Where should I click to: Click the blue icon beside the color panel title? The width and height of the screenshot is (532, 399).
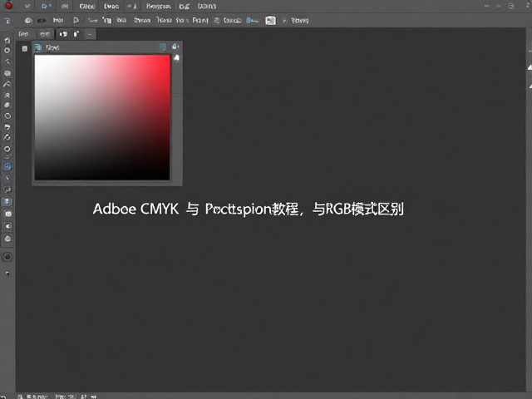[x=38, y=47]
